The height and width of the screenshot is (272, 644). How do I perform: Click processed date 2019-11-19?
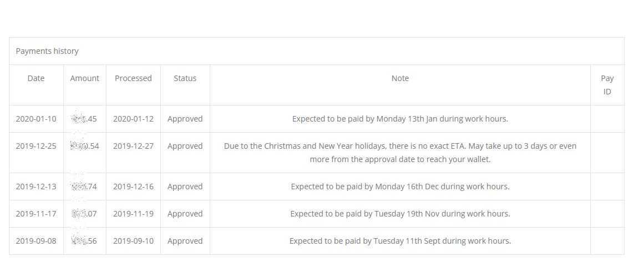click(x=133, y=214)
